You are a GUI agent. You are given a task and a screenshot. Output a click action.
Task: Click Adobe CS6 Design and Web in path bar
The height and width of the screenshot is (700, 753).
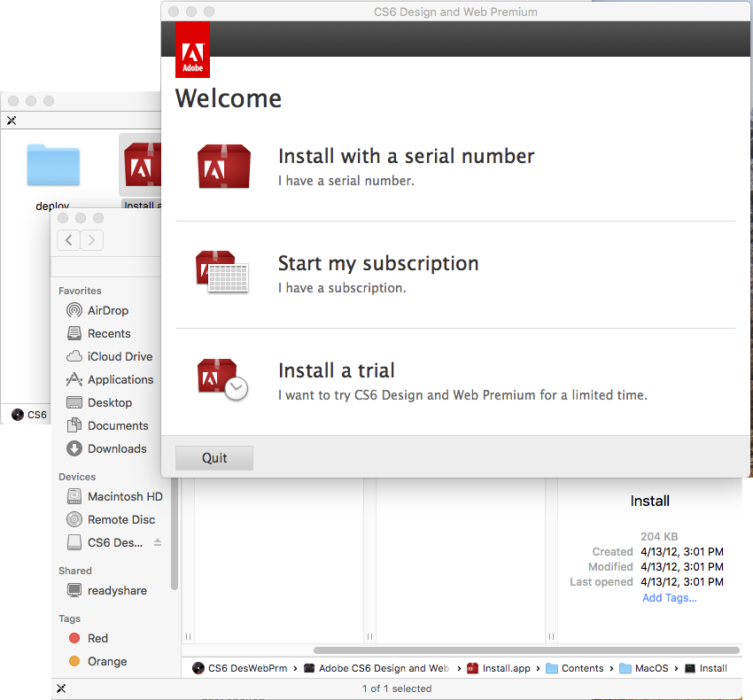377,668
